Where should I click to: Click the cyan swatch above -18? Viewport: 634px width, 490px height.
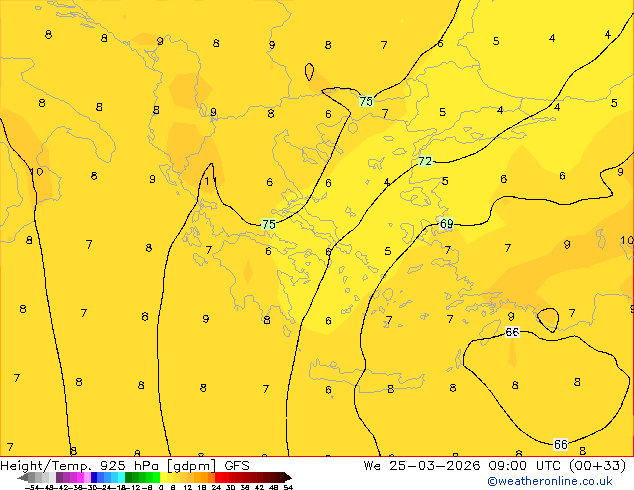pos(122,477)
